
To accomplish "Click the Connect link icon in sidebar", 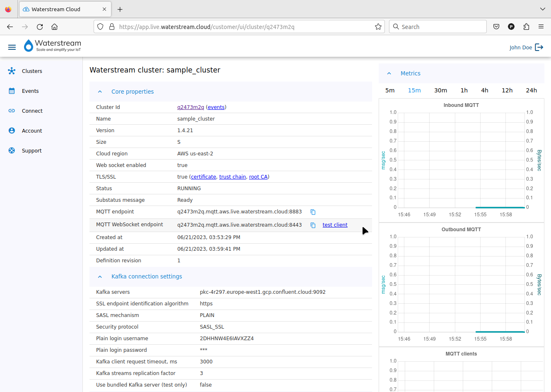I will pos(12,111).
